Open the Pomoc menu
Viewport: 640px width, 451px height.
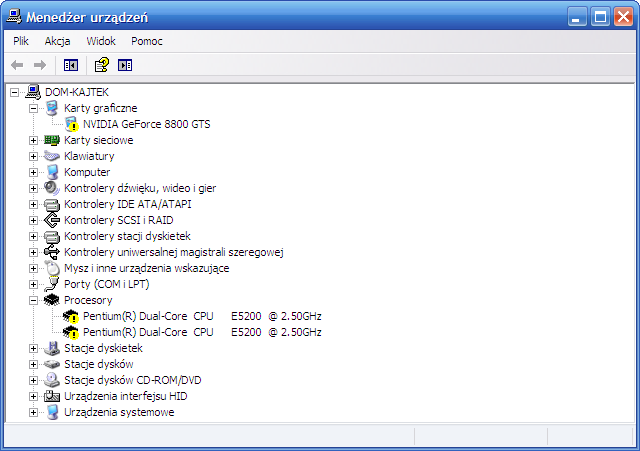pyautogui.click(x=147, y=41)
